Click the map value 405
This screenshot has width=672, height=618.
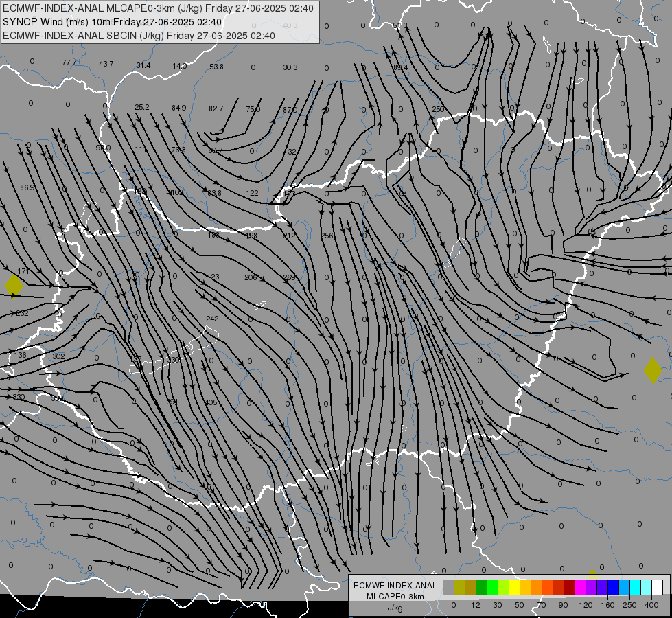(x=211, y=402)
